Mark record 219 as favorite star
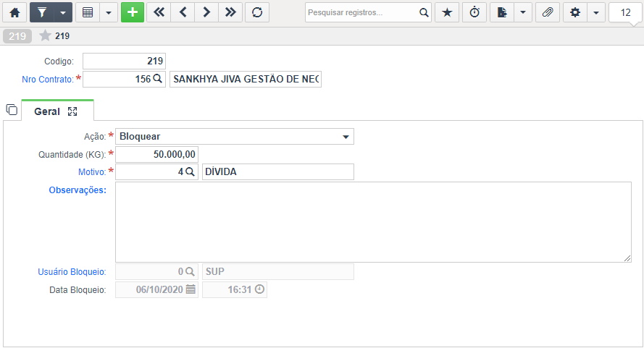 coord(45,35)
